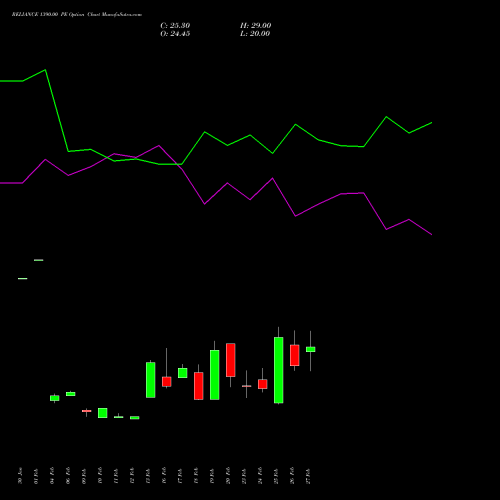Click the high value H: 29.00
Viewport: 500px width, 500px height.
(x=256, y=26)
